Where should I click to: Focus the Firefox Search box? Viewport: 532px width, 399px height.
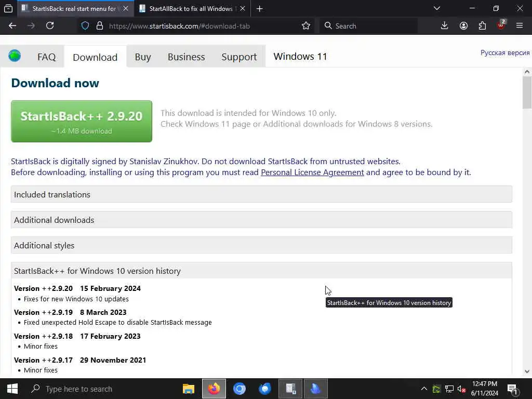point(369,26)
